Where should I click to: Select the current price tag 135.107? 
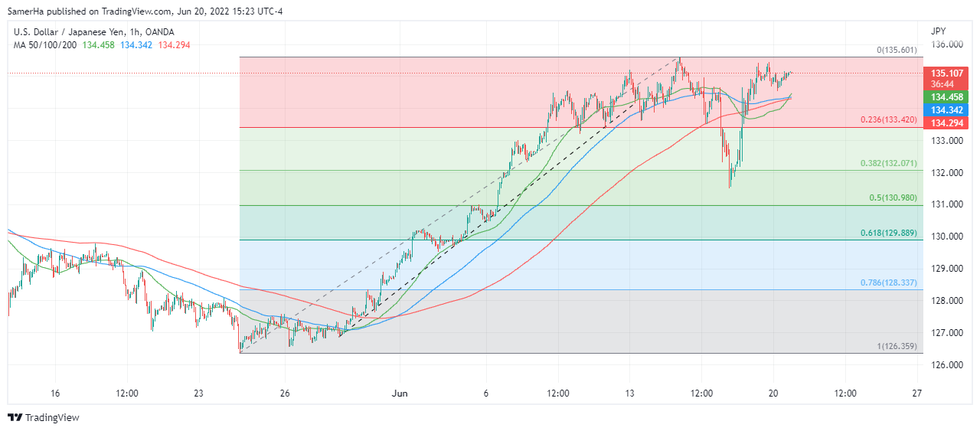click(x=946, y=73)
